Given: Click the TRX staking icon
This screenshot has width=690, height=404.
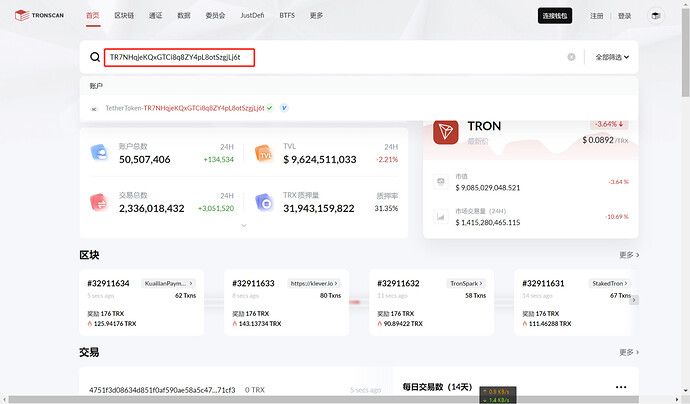Looking at the screenshot, I should click(264, 202).
